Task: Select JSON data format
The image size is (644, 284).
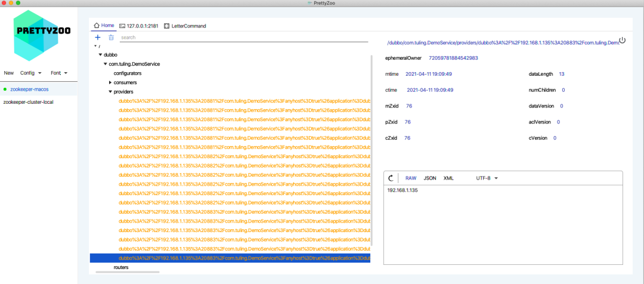Action: [430, 178]
